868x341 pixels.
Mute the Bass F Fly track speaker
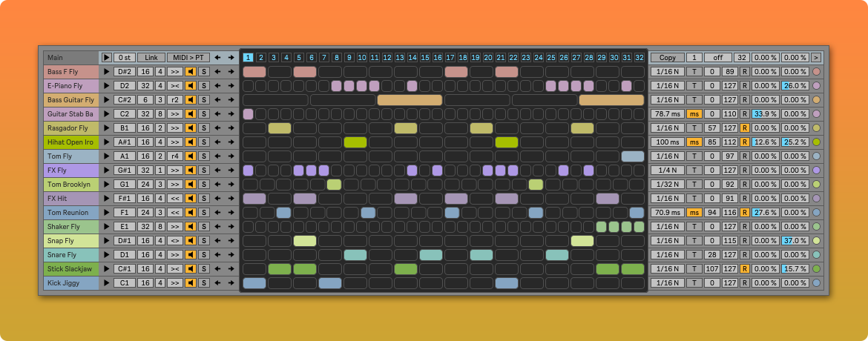(x=191, y=72)
